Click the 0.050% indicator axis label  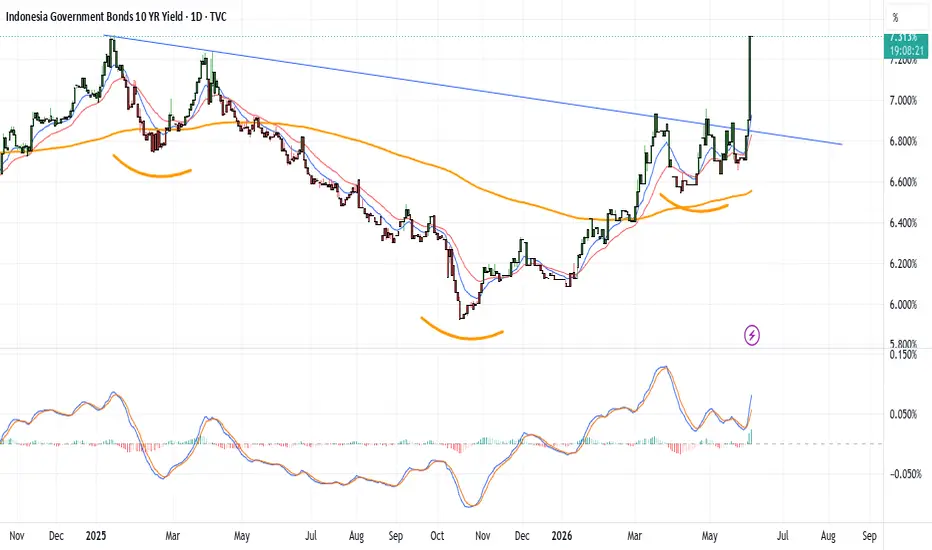click(903, 414)
